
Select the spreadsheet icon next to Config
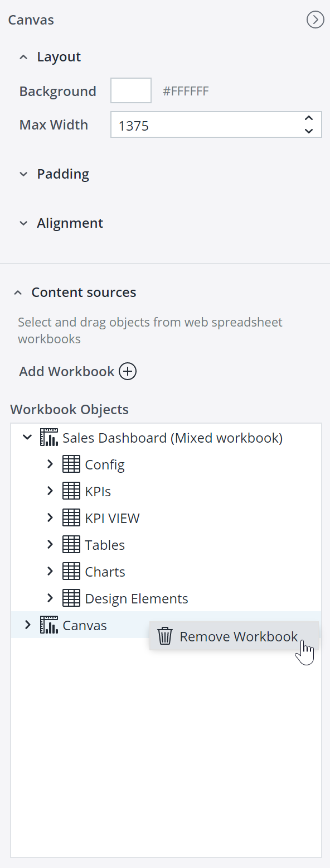click(71, 464)
